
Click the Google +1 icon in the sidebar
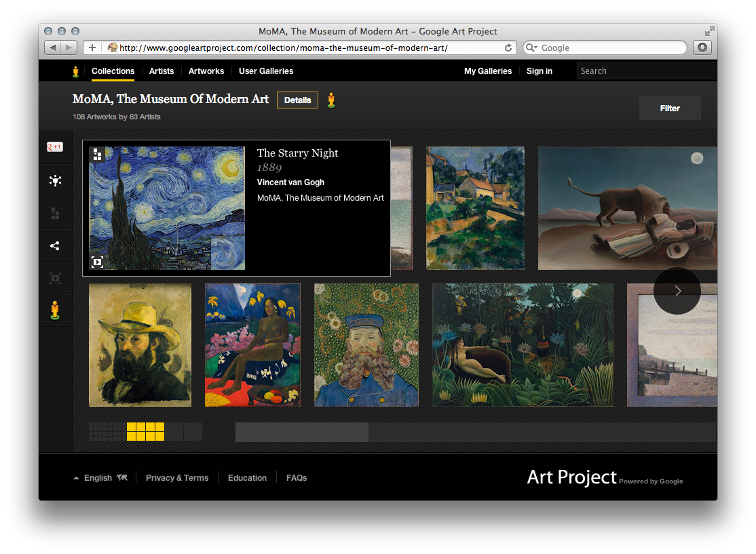[x=55, y=146]
